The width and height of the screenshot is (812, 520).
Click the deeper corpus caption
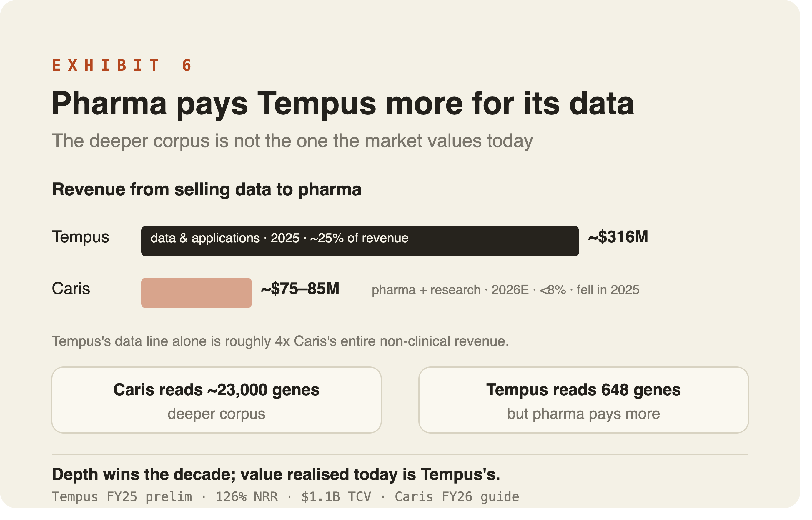point(217,414)
